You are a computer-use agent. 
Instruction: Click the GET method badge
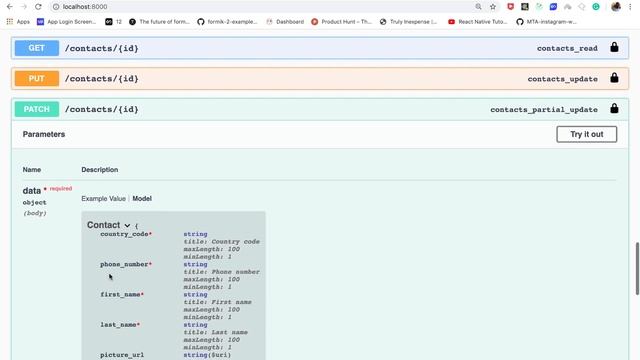(x=37, y=48)
